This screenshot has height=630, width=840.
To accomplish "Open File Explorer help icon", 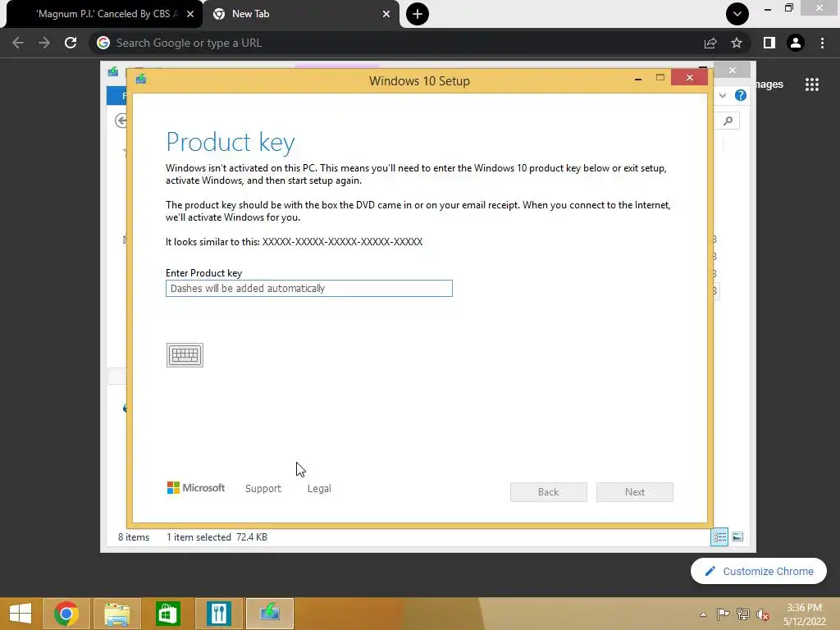I will (741, 95).
